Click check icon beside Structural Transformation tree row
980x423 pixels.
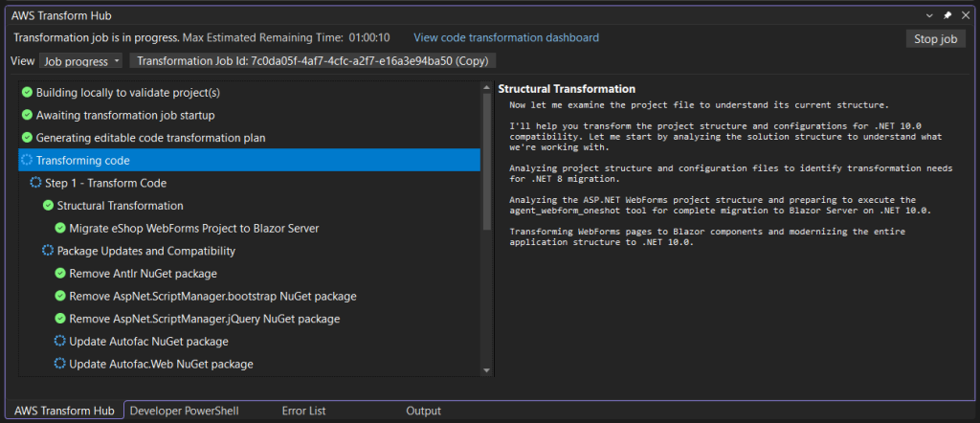point(48,206)
